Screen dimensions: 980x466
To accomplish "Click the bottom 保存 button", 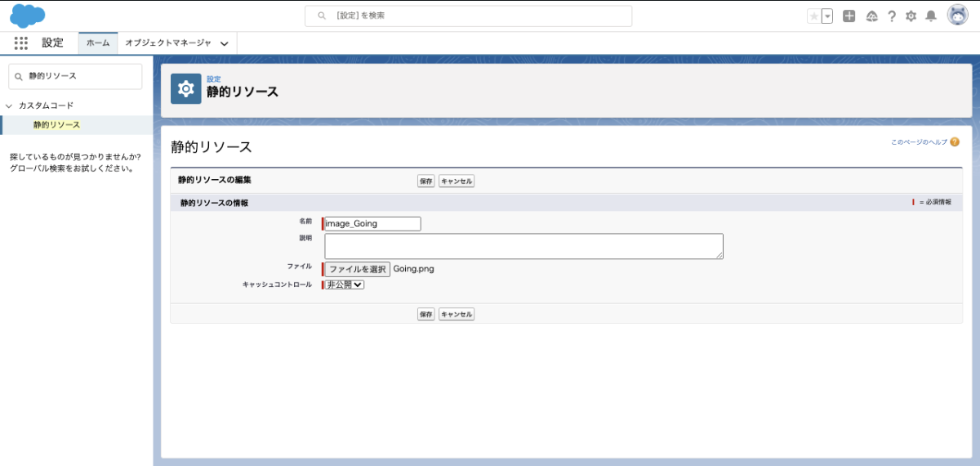I will pyautogui.click(x=426, y=314).
